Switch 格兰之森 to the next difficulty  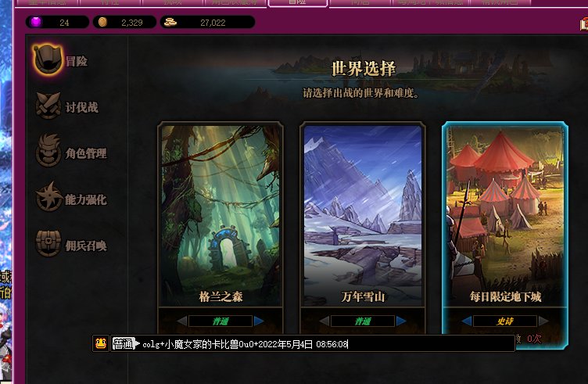click(259, 321)
